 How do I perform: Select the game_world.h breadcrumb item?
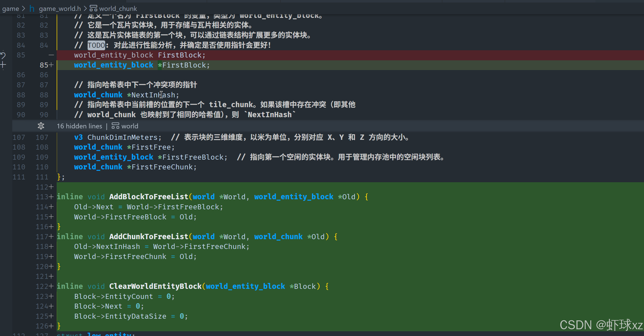point(60,9)
